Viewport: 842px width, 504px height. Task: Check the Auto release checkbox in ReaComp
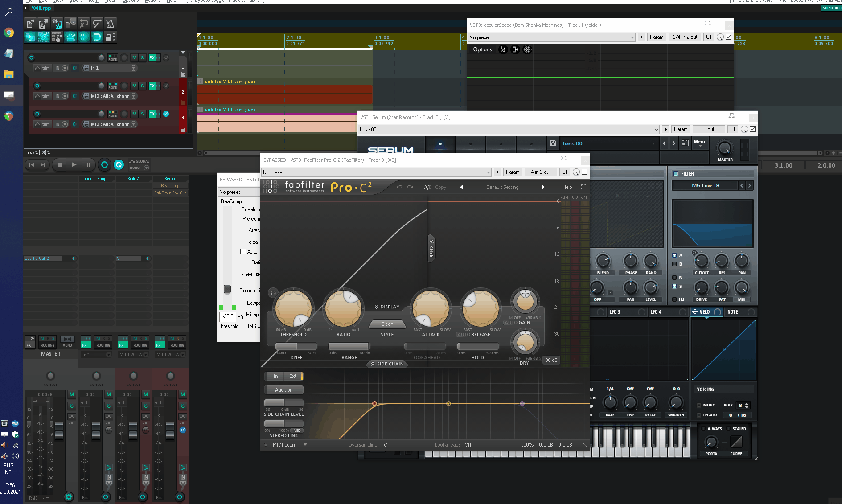(243, 252)
